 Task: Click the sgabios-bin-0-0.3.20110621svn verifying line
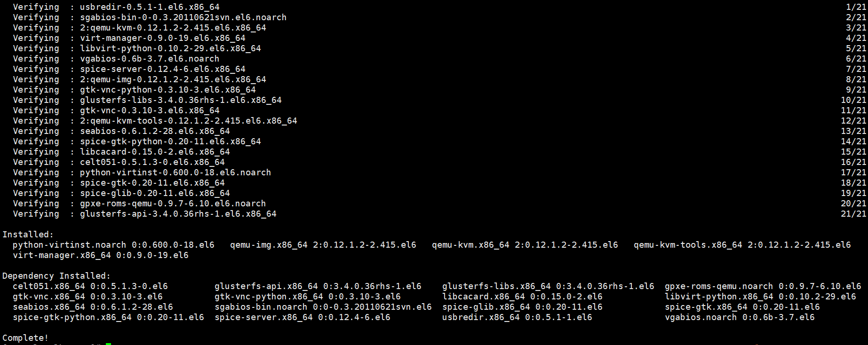pyautogui.click(x=183, y=17)
